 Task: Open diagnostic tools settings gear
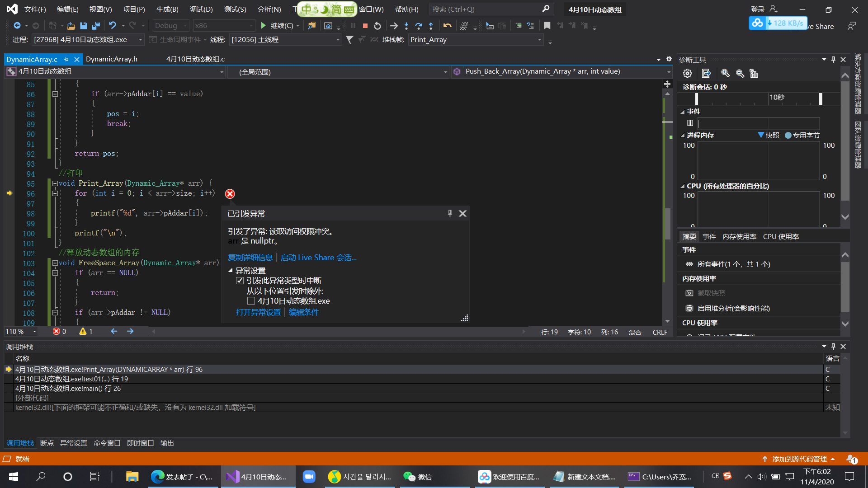(x=687, y=73)
